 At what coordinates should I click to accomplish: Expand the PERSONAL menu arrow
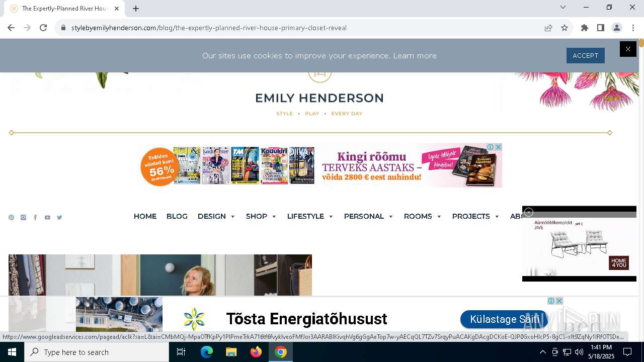point(390,217)
